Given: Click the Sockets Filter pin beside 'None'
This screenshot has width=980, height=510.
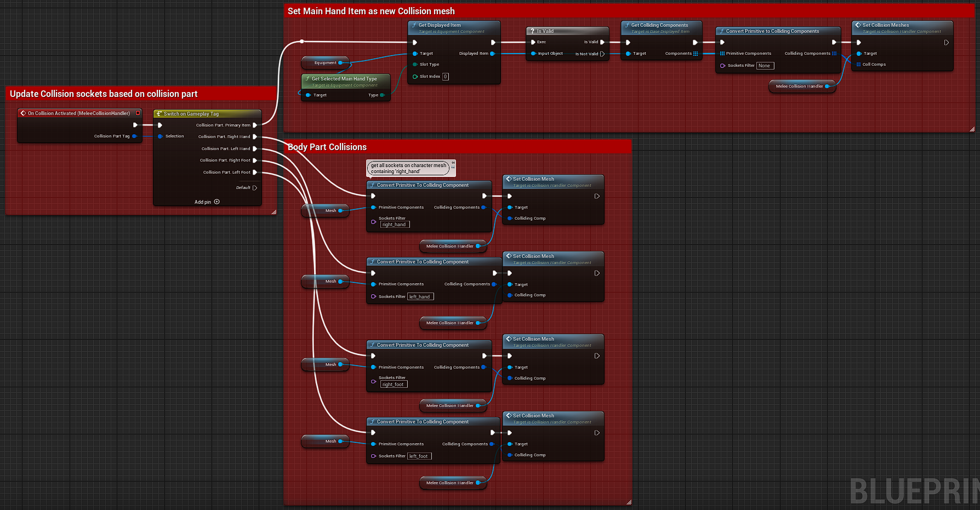Looking at the screenshot, I should (722, 66).
